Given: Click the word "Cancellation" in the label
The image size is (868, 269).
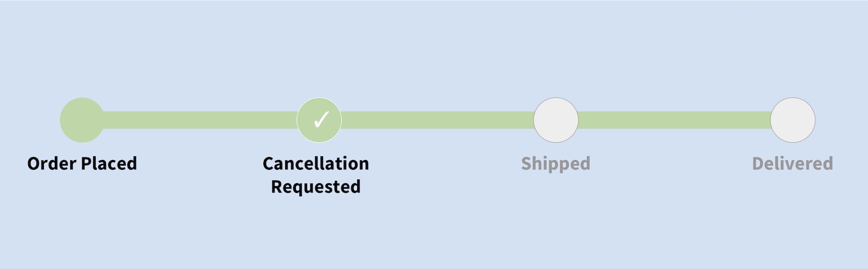Looking at the screenshot, I should [x=316, y=163].
